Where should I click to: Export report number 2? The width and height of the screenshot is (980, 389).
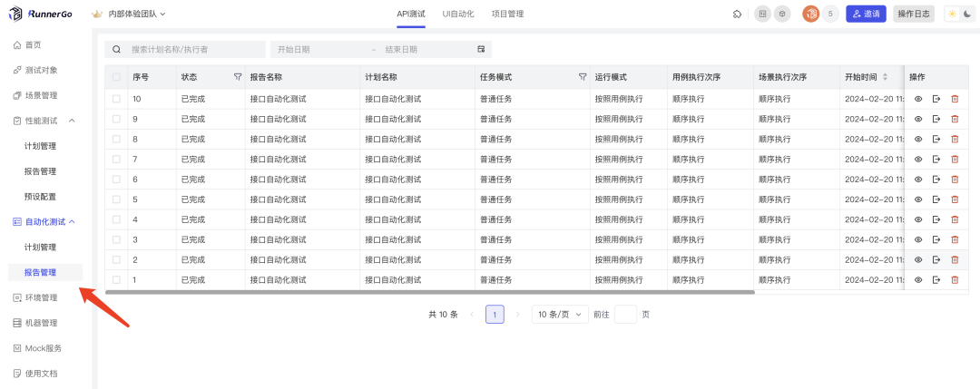point(936,259)
